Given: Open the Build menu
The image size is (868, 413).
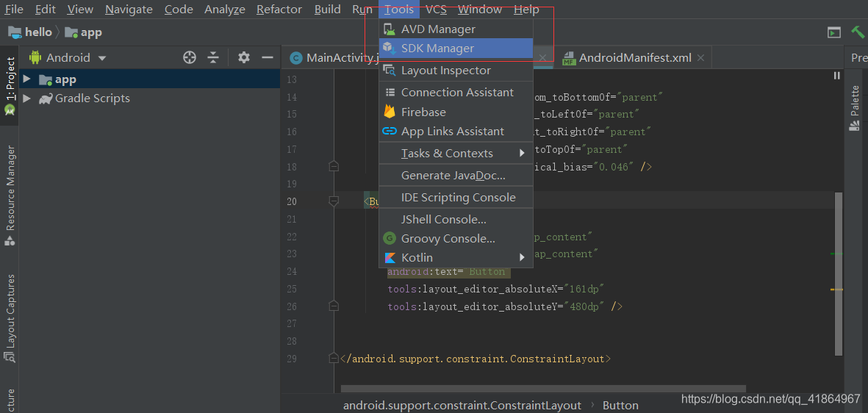Looking at the screenshot, I should 327,10.
